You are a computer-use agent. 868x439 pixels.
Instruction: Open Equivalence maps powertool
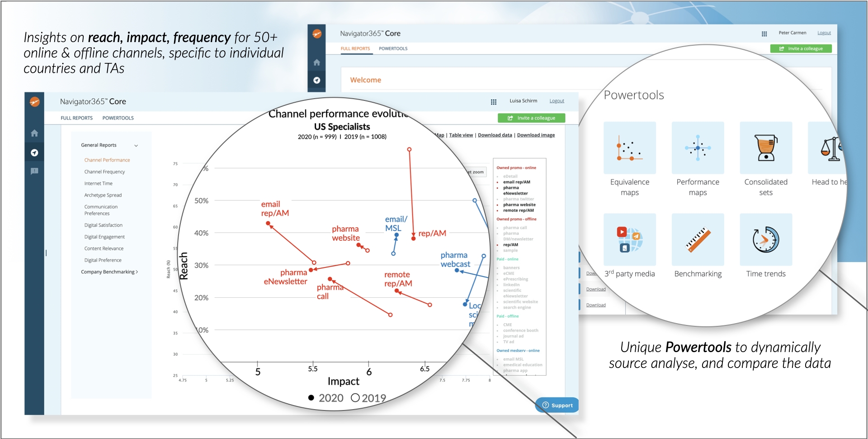630,148
